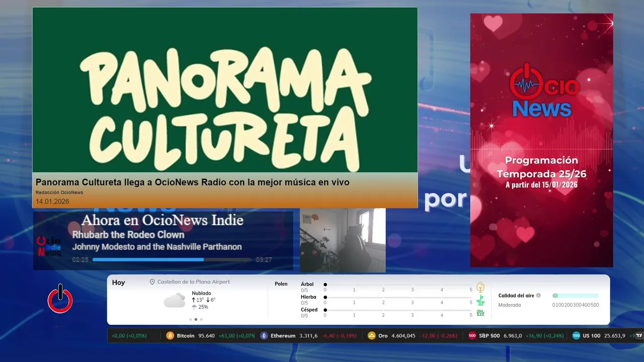The height and width of the screenshot is (362, 644).
Task: Click the S&P 500 value 6.963,0
Action: tap(513, 336)
